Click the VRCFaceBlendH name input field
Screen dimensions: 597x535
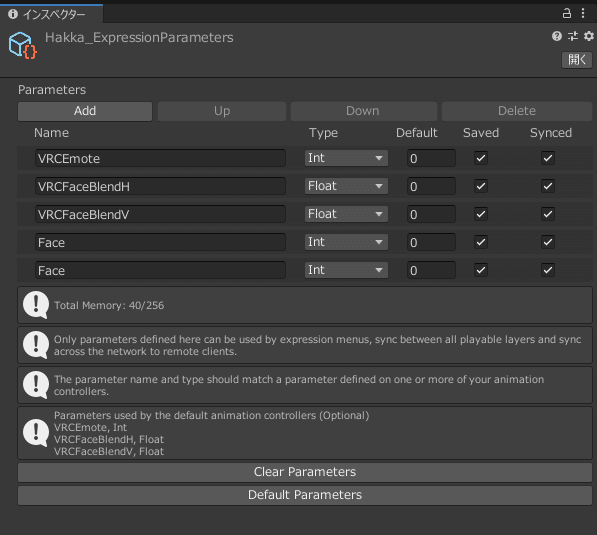(x=160, y=186)
